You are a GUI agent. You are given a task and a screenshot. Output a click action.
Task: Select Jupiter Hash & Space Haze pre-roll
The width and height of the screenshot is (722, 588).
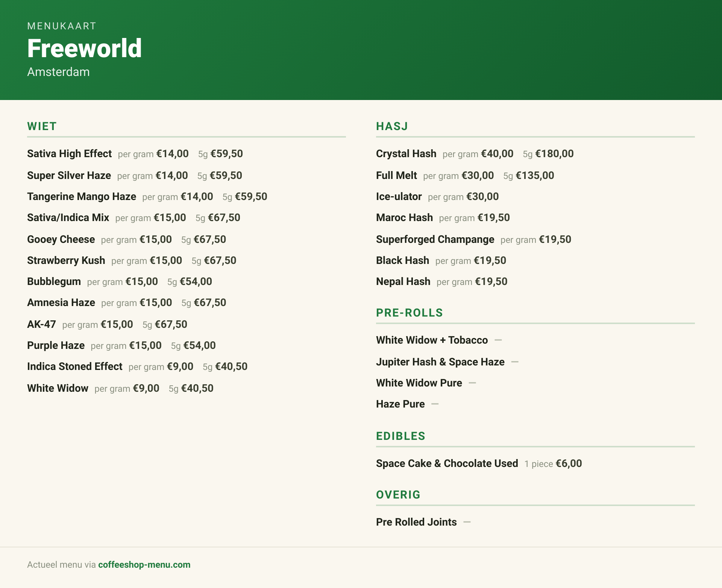[x=440, y=362]
